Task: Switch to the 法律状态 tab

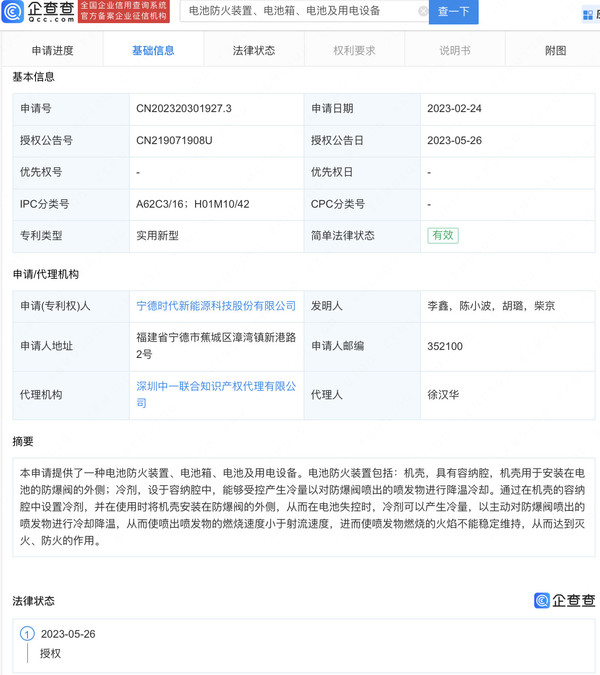Action: 254,51
